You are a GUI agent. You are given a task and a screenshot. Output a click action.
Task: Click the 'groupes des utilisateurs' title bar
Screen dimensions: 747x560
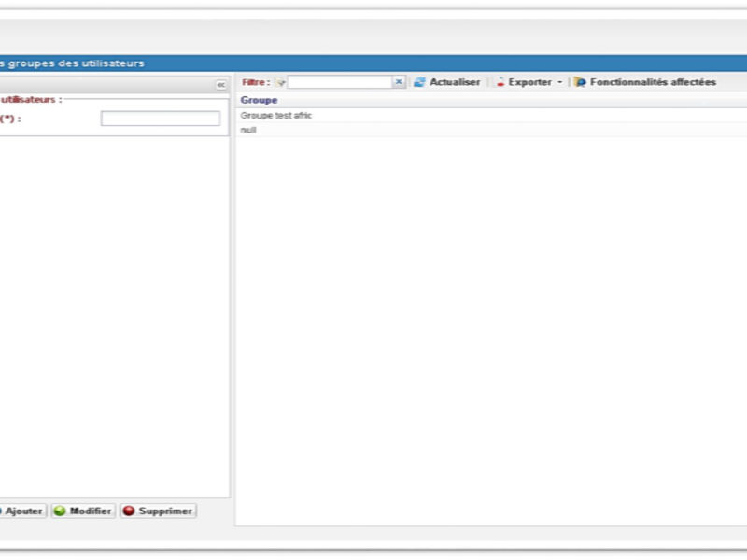click(75, 63)
